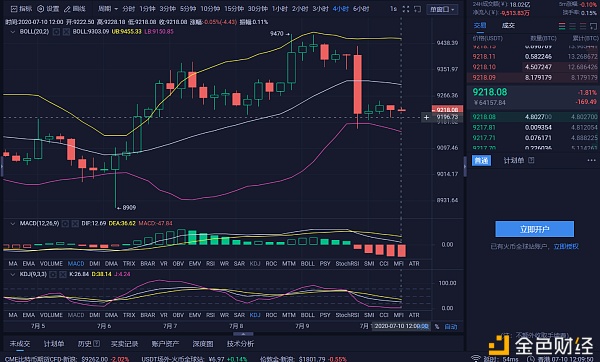Select the 1小时 timeframe
Viewport: 600px width, 362px height.
(280, 8)
